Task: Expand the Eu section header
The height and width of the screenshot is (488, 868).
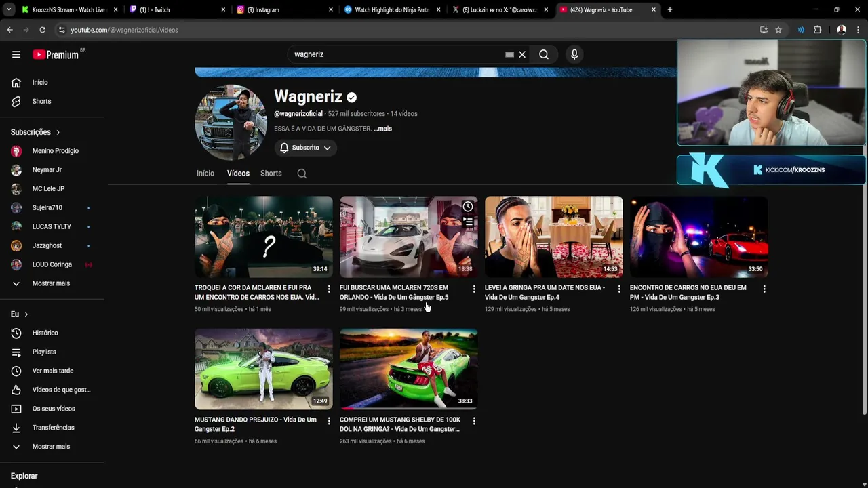Action: 20,314
